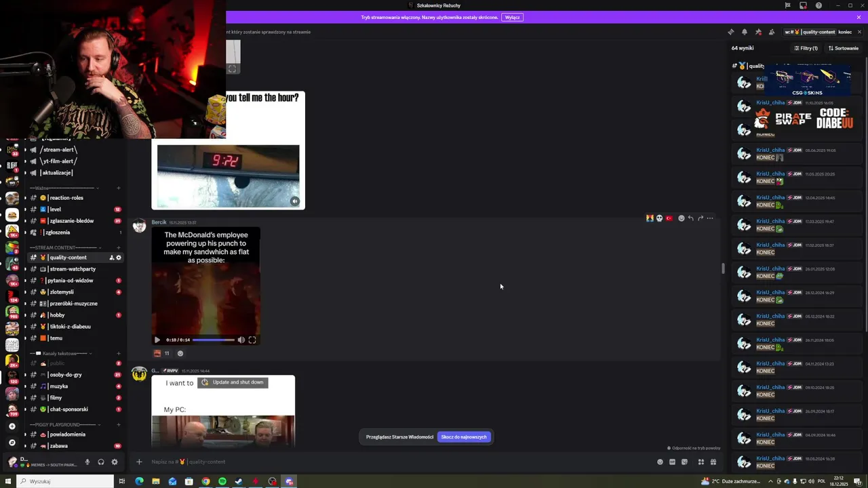The image size is (868, 488).
Task: Open Sortowanie sort dropdown
Action: click(x=843, y=48)
